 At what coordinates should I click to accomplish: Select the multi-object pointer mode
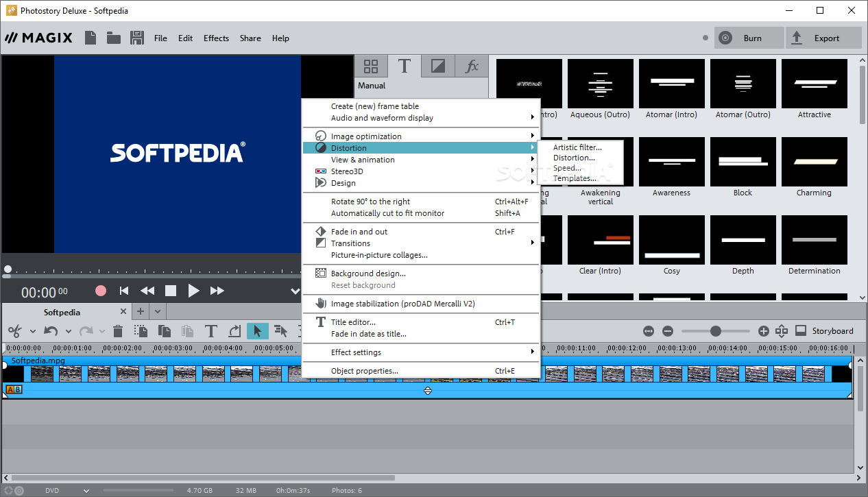(280, 331)
